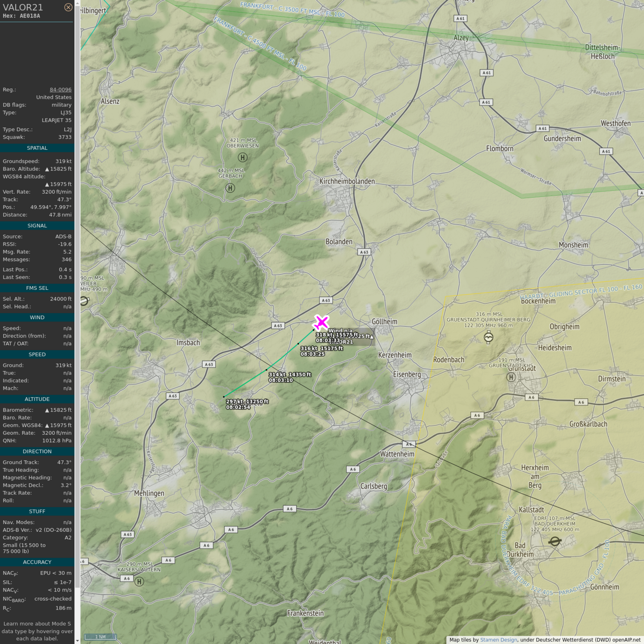The height and width of the screenshot is (644, 644).
Task: Click the ACCURACY section header
Action: click(x=37, y=562)
